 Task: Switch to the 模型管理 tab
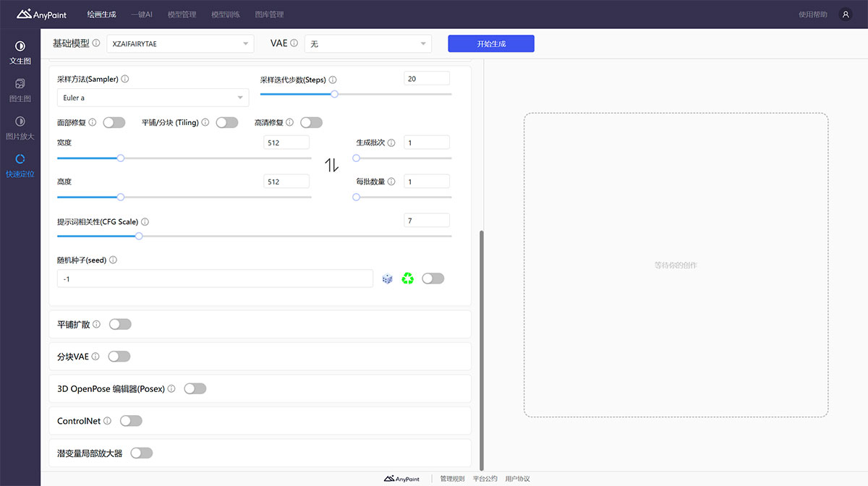(x=181, y=14)
